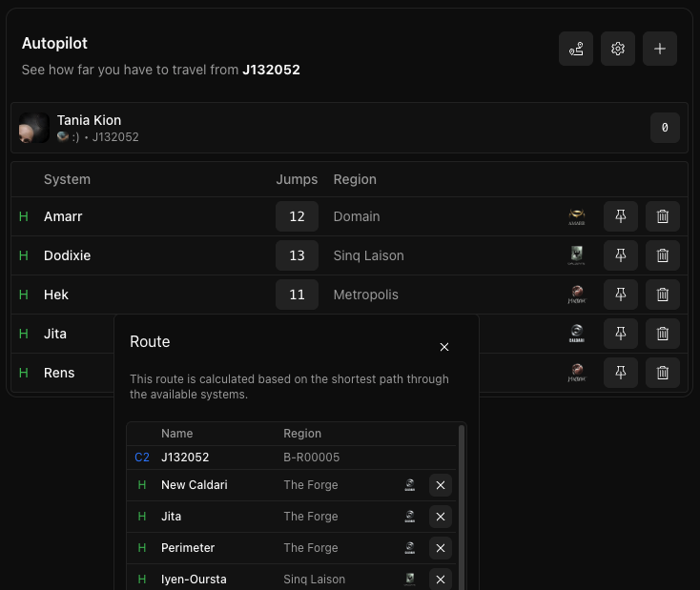700x590 pixels.
Task: Pin the Amarr destination
Action: click(x=621, y=216)
